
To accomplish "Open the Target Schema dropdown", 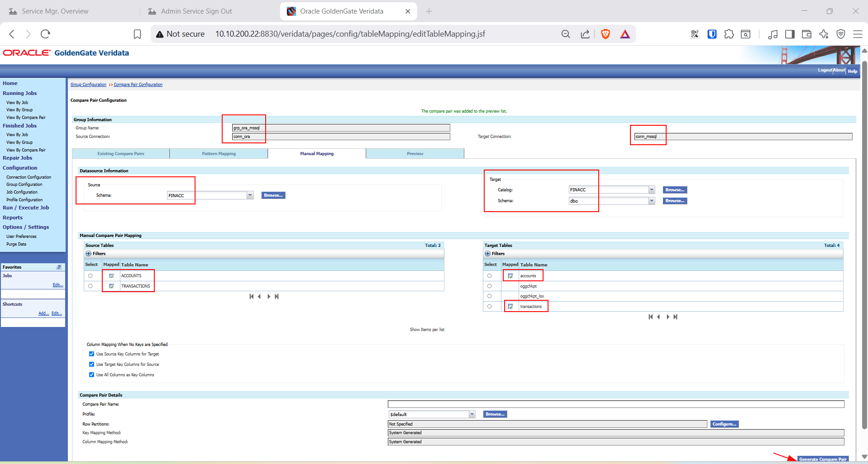I will coord(652,201).
